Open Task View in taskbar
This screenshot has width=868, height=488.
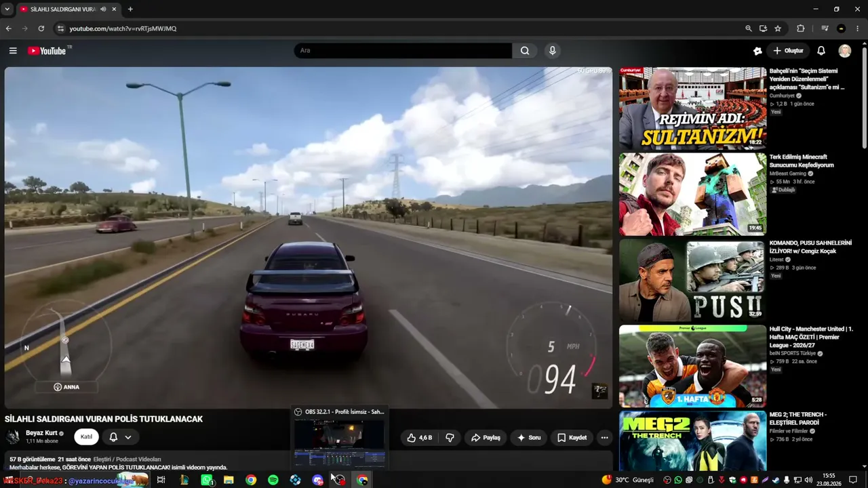[x=161, y=480]
